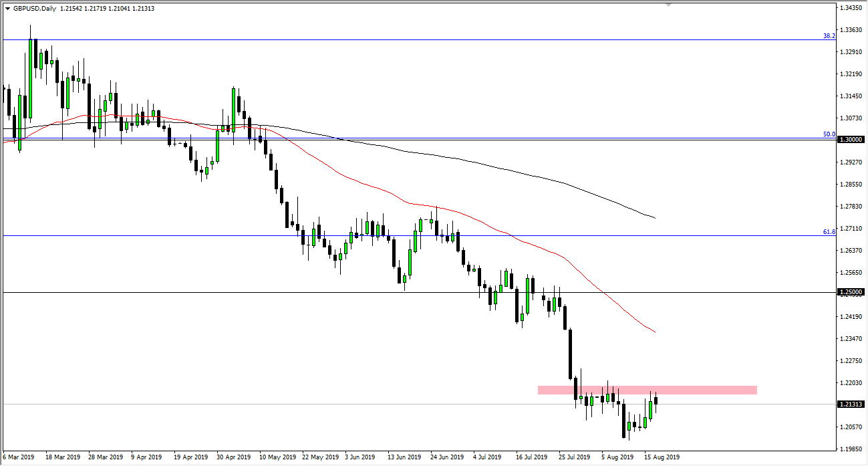Screen dimensions: 868x466
Task: Click the gray chart shift triangle marker
Action: point(668,5)
